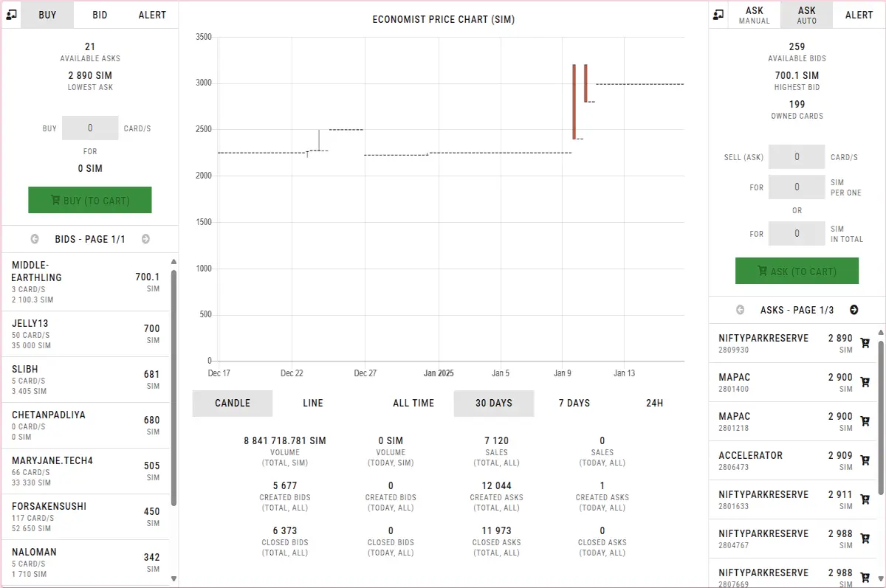Click the 199 owned cards value

tap(797, 104)
